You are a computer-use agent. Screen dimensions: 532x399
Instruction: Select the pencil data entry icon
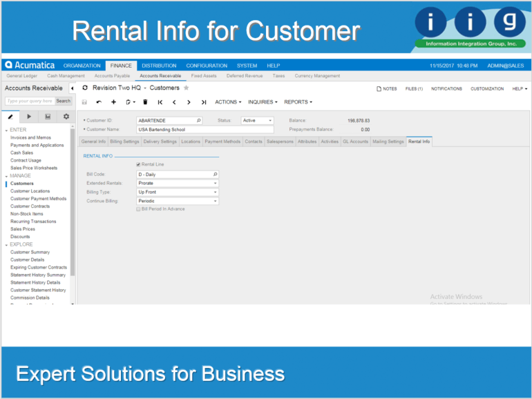click(10, 117)
